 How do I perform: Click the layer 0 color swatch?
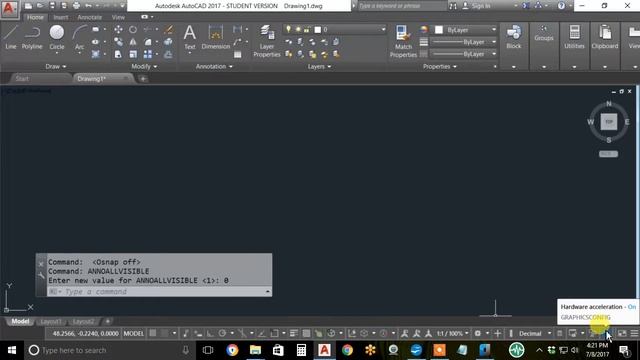[318, 29]
